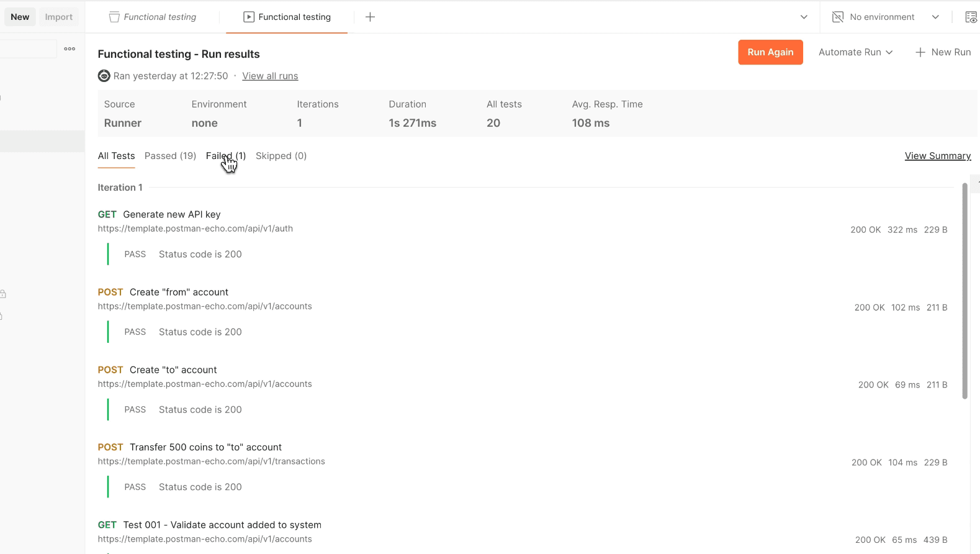Click the lock icon in left sidebar

click(3, 294)
